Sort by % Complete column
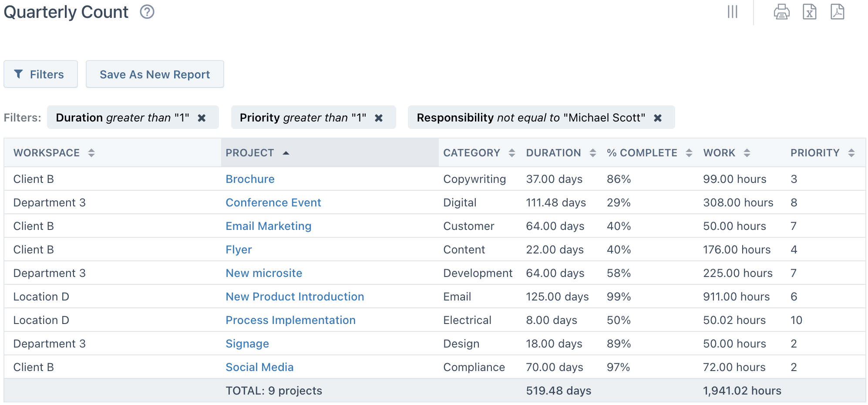Screen dimensions: 868x405 [689, 153]
